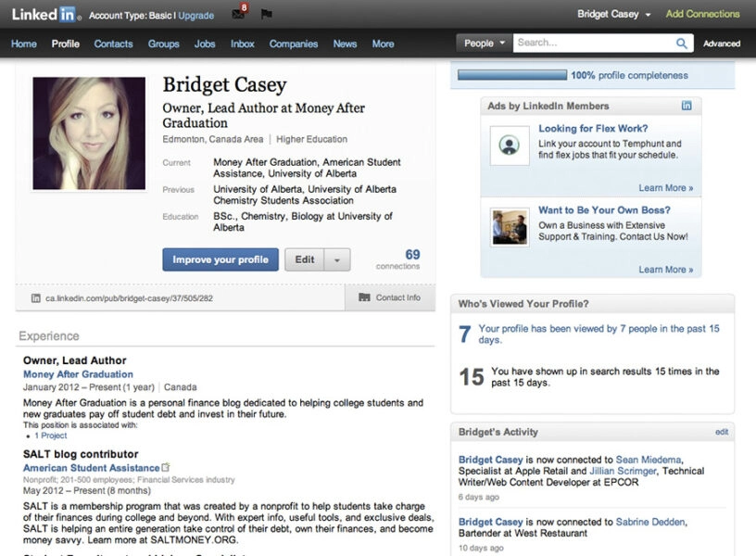The height and width of the screenshot is (556, 756).
Task: Open the More menu
Action: coord(384,44)
